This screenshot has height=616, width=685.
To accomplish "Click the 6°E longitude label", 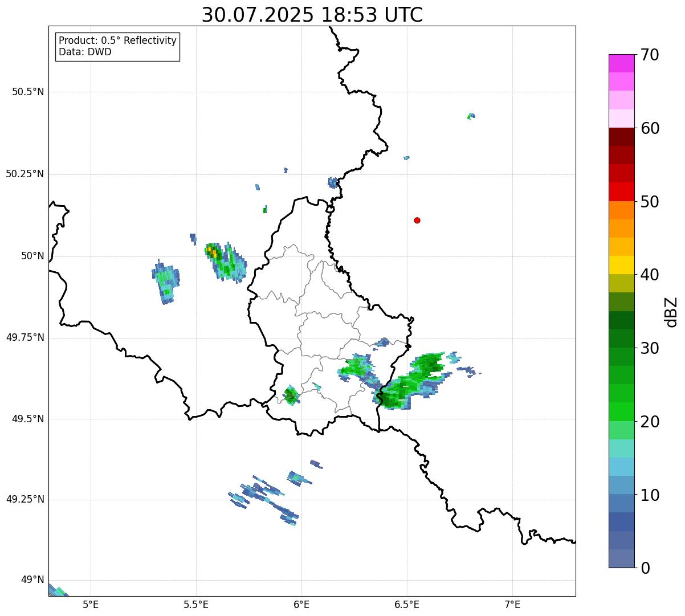I will [x=301, y=605].
